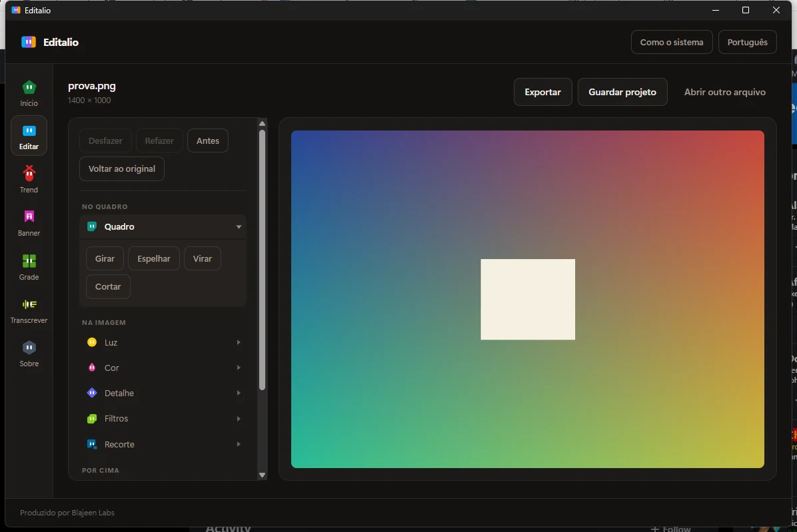Expand the Cor section
This screenshot has width=797, height=532.
(x=239, y=368)
